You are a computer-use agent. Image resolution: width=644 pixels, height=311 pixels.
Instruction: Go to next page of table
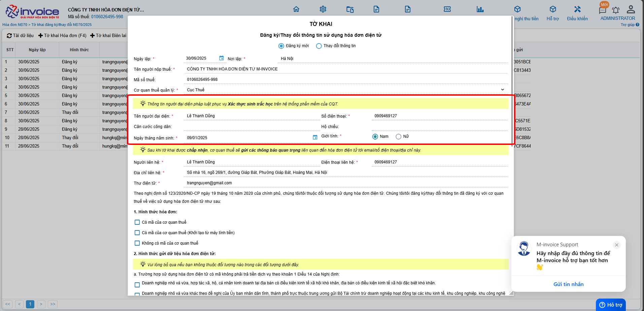pyautogui.click(x=41, y=304)
